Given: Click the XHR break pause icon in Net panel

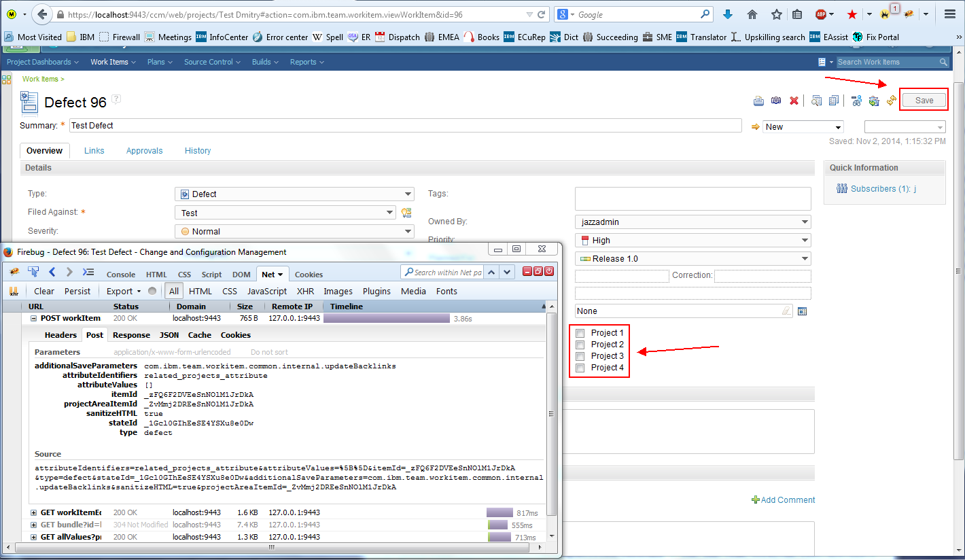Looking at the screenshot, I should click(x=14, y=291).
